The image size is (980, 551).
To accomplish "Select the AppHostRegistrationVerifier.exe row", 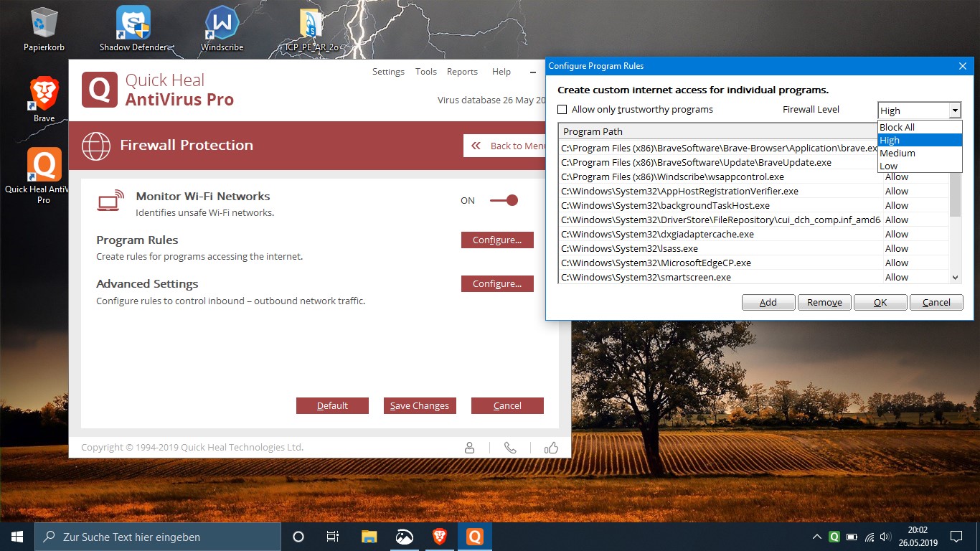I will tap(754, 191).
